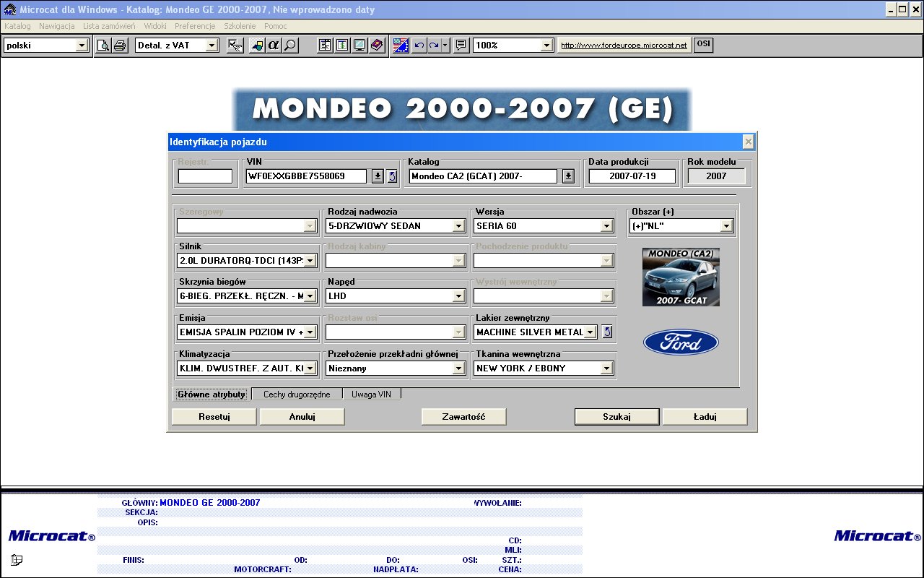Expand the Rodzaj nadwozia dropdown
924x578 pixels.
tap(458, 226)
